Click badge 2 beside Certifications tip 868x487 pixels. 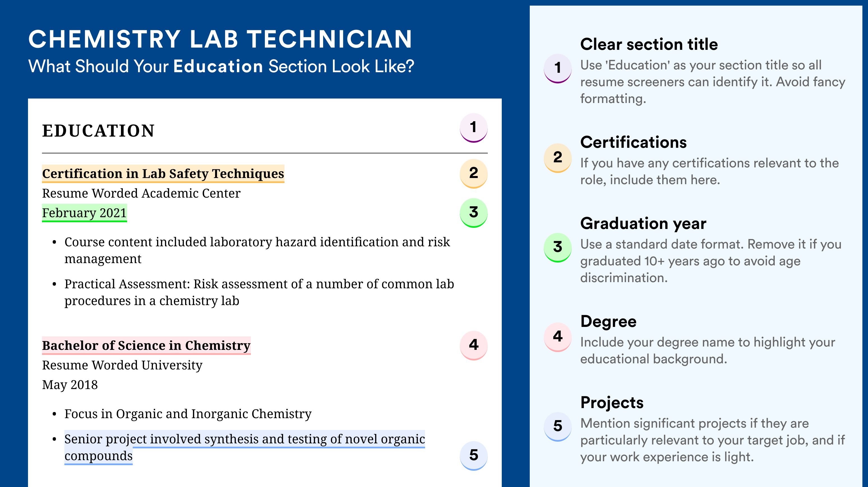point(558,158)
